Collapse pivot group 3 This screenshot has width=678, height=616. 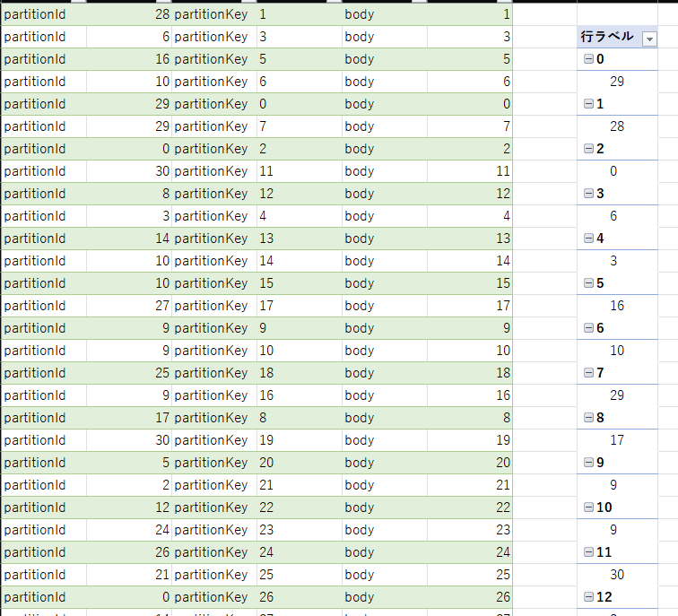[588, 194]
